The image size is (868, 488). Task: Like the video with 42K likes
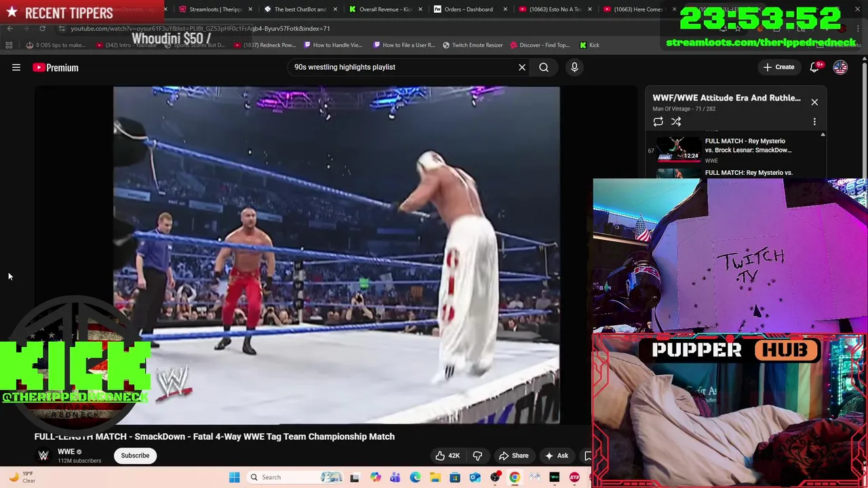click(x=448, y=455)
